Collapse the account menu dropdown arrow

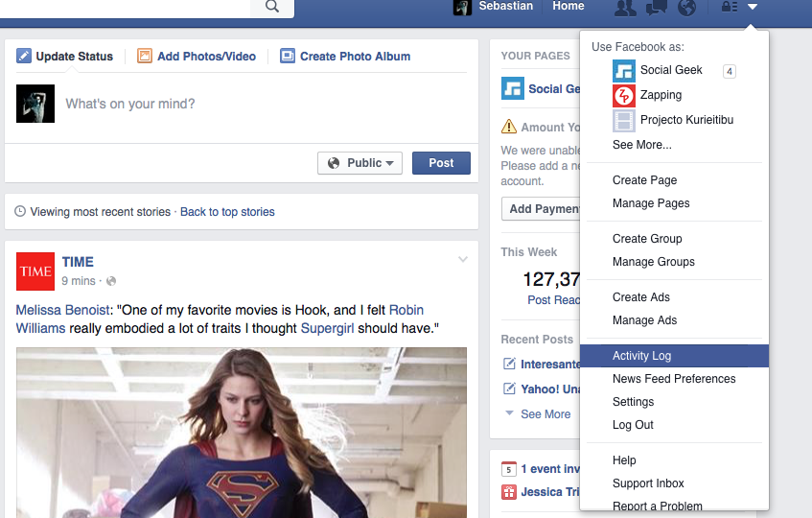[753, 7]
